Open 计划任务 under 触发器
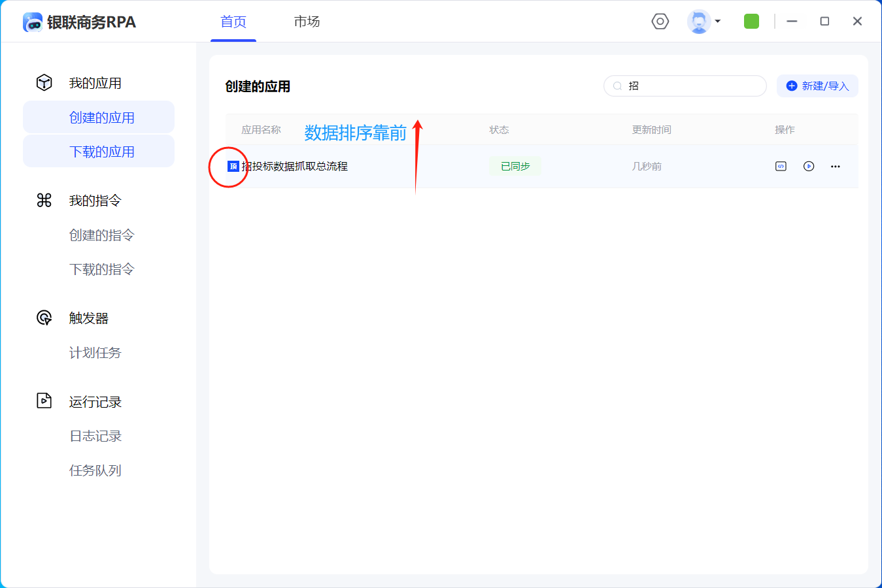Image resolution: width=882 pixels, height=588 pixels. point(95,353)
